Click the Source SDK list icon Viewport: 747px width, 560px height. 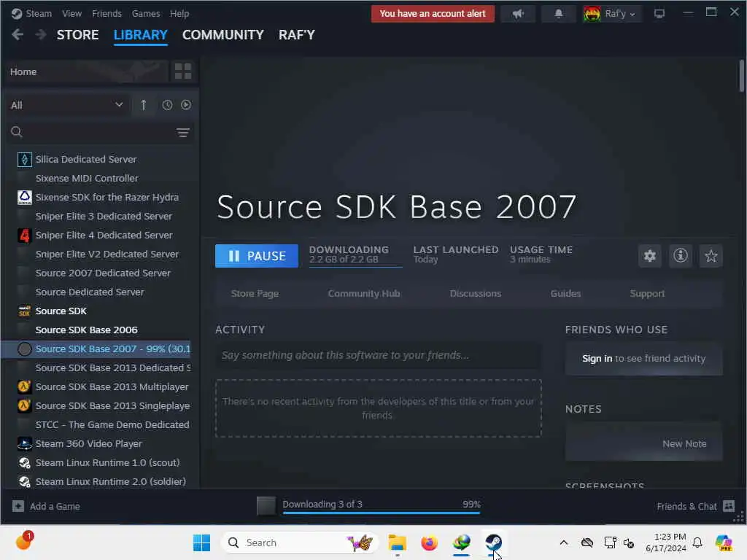(x=24, y=311)
